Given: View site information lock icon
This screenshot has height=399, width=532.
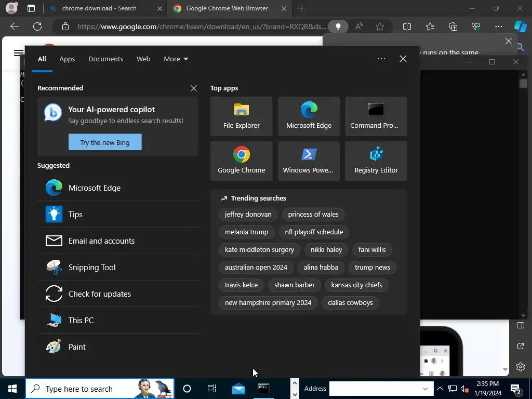Looking at the screenshot, I should (65, 26).
